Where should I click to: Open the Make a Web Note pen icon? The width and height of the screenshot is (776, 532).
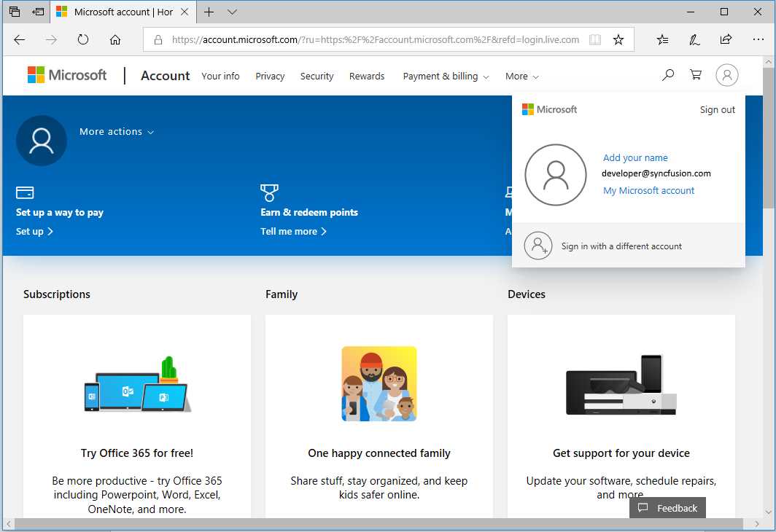pyautogui.click(x=694, y=40)
